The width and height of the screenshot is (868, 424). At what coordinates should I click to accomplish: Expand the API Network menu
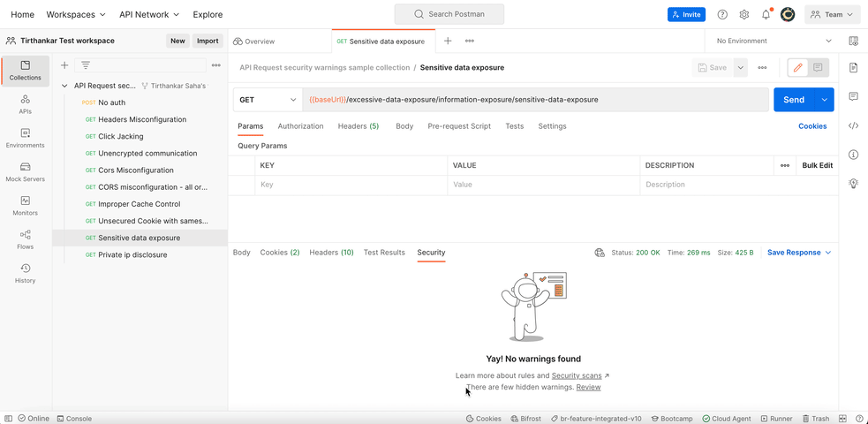coord(149,14)
